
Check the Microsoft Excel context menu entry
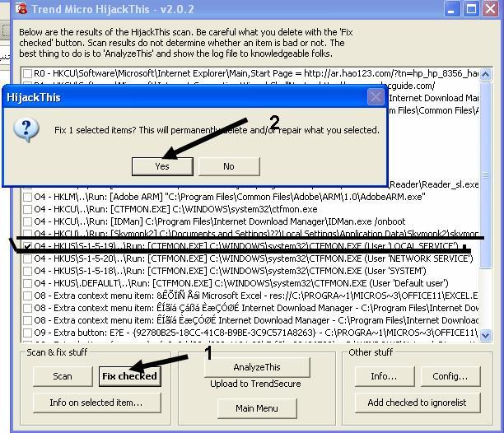28,296
